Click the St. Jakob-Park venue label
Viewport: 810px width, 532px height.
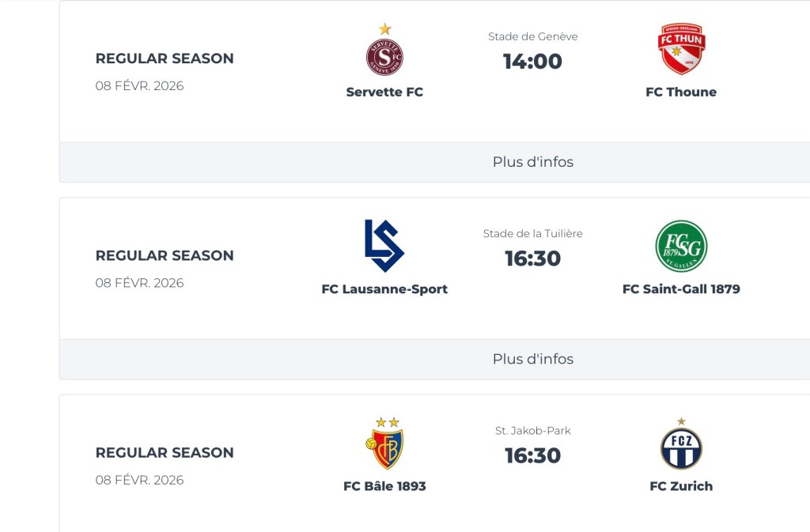click(532, 431)
